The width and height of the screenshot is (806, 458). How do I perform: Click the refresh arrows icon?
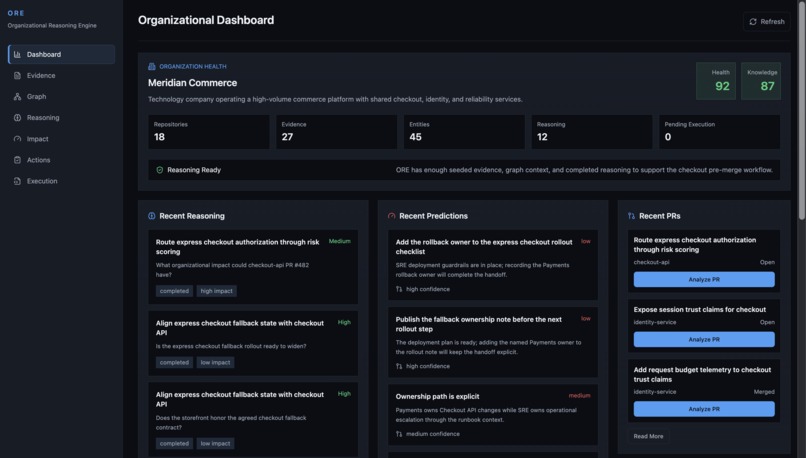(x=753, y=22)
